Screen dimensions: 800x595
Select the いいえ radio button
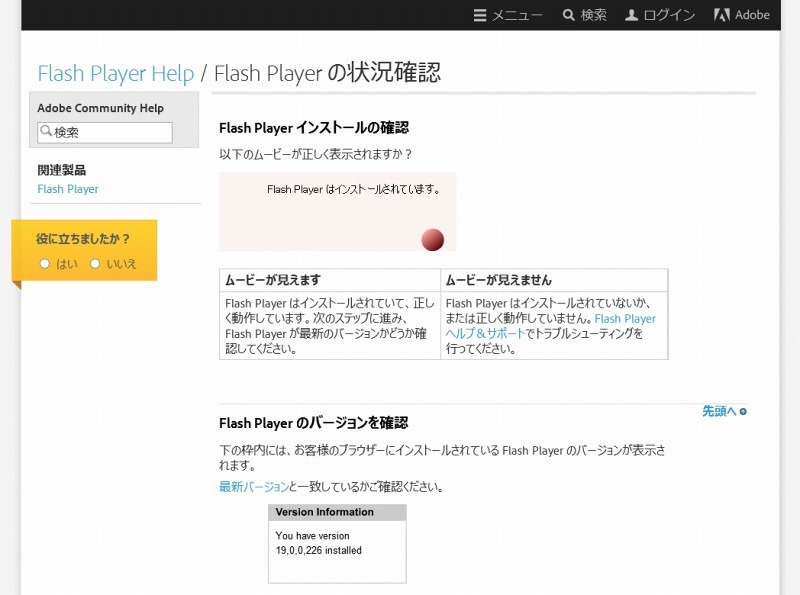(95, 263)
